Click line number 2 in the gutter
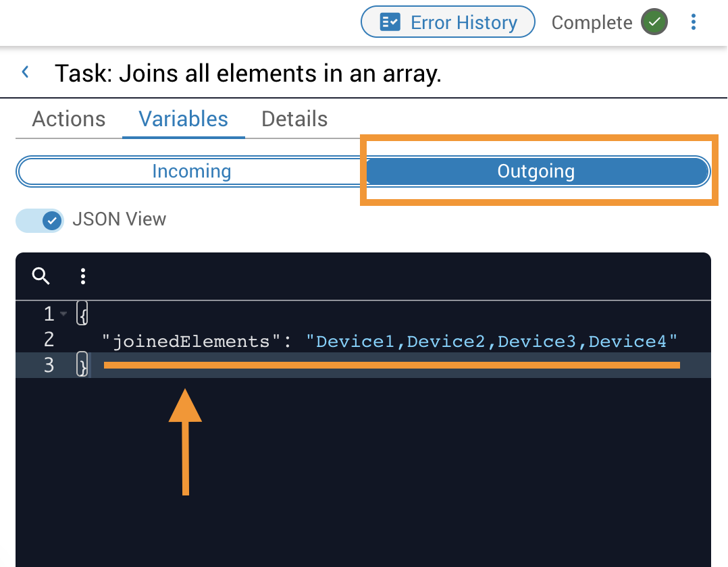Image resolution: width=728 pixels, height=567 pixels. click(49, 340)
